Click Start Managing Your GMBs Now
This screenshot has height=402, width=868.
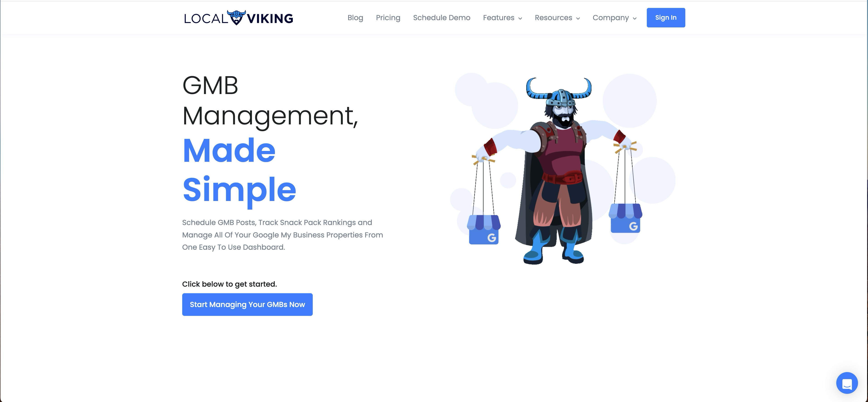click(247, 304)
